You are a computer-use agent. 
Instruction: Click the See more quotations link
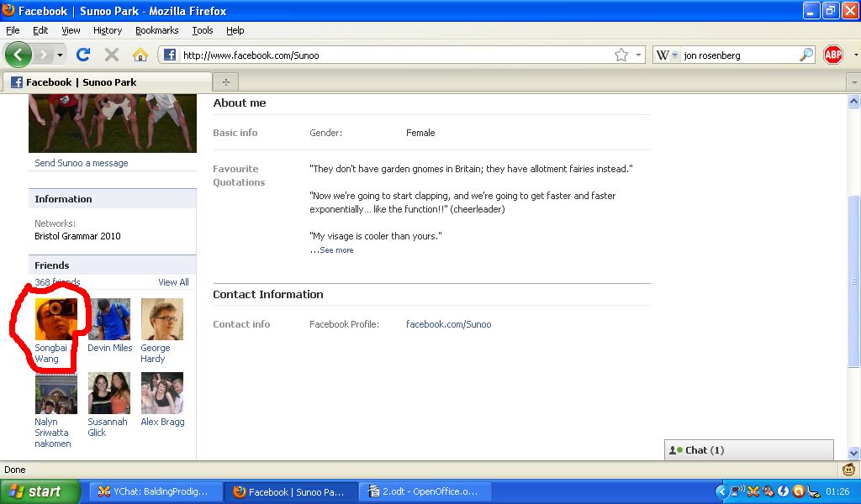tap(336, 250)
